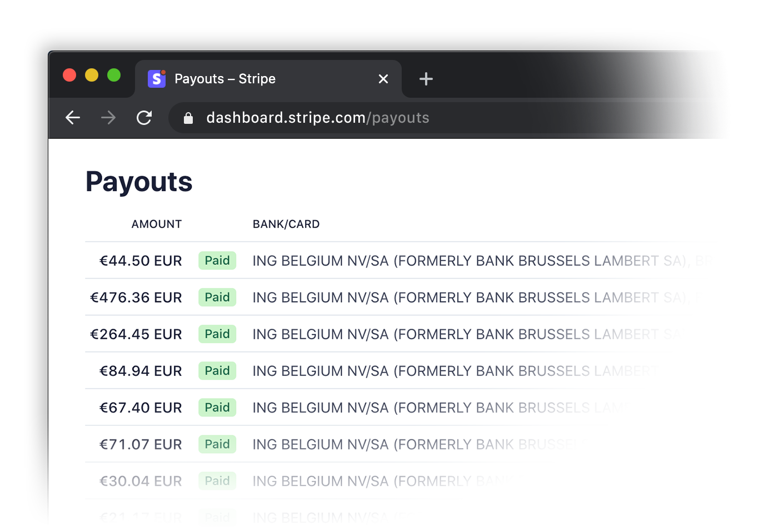This screenshot has width=764, height=532.
Task: Click the Paid badge for €44.50
Action: [217, 260]
